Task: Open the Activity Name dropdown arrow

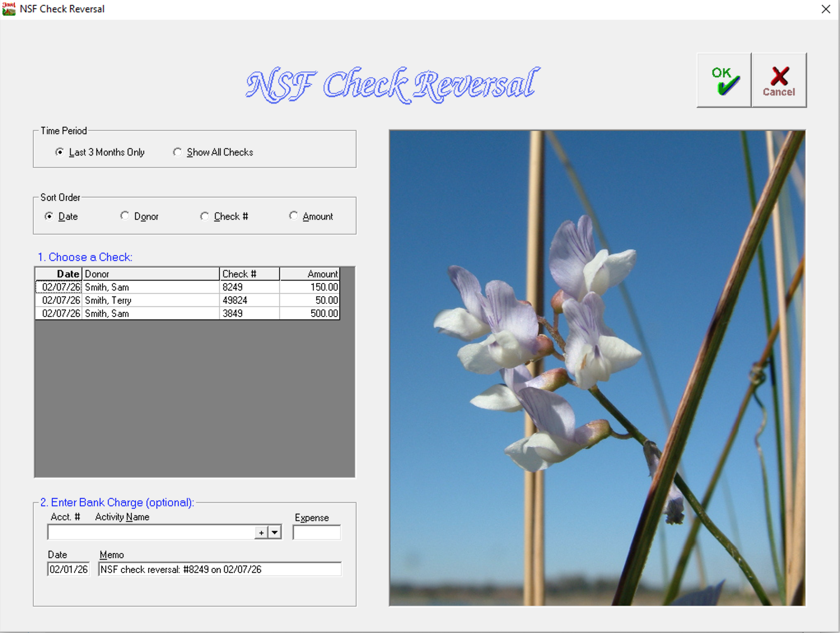Action: [x=275, y=533]
